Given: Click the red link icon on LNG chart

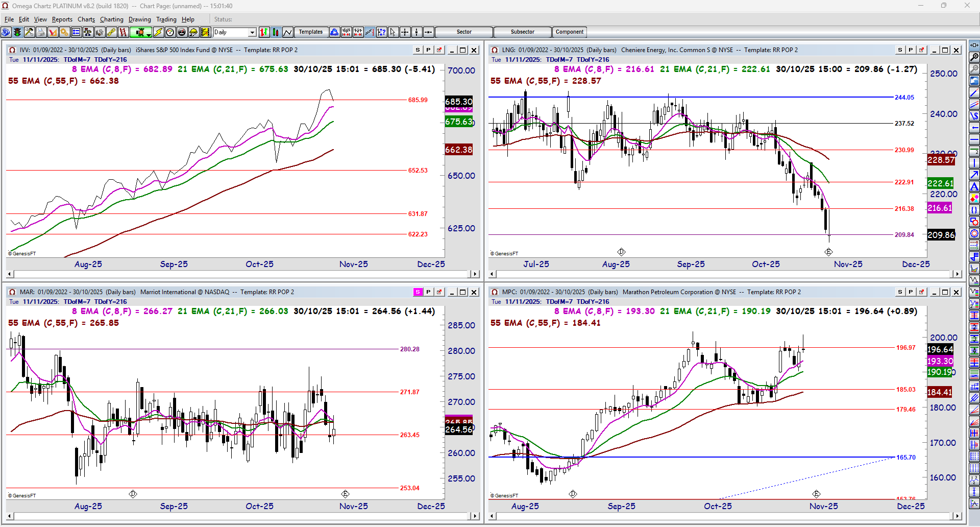Looking at the screenshot, I should 921,50.
